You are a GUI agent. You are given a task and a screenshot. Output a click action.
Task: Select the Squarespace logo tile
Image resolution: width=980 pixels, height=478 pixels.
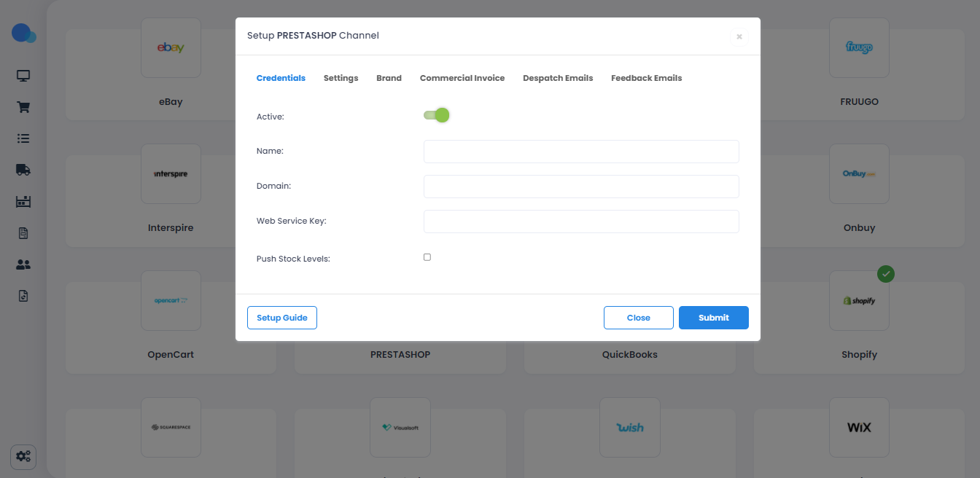[x=171, y=427]
